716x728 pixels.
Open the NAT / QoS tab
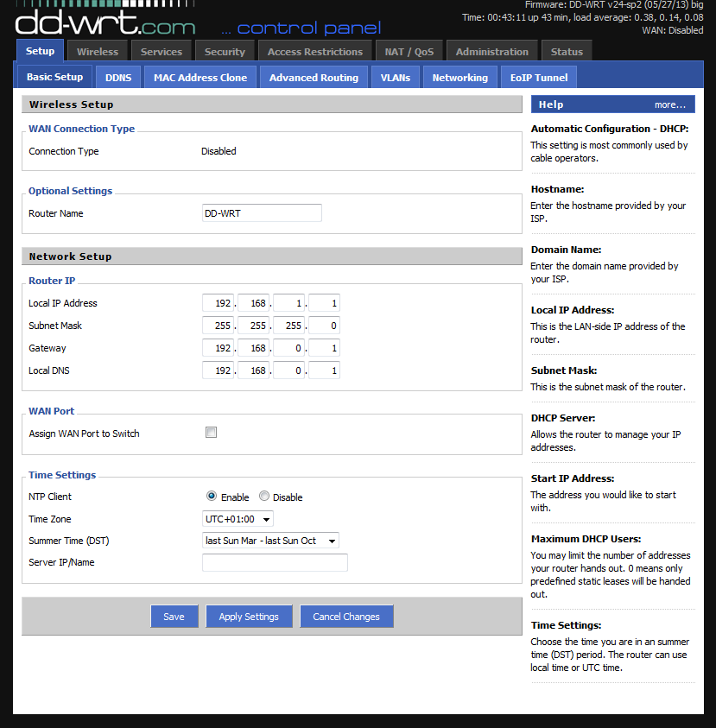click(409, 52)
